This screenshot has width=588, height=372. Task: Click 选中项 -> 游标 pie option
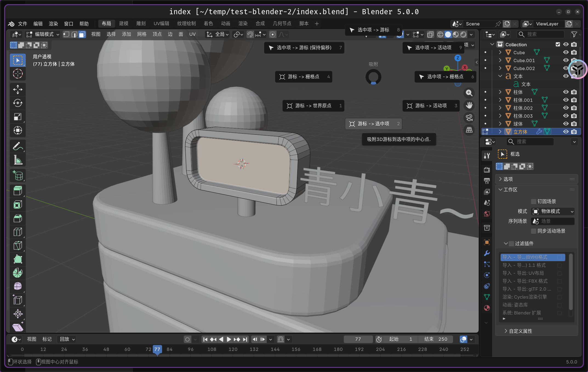(373, 30)
